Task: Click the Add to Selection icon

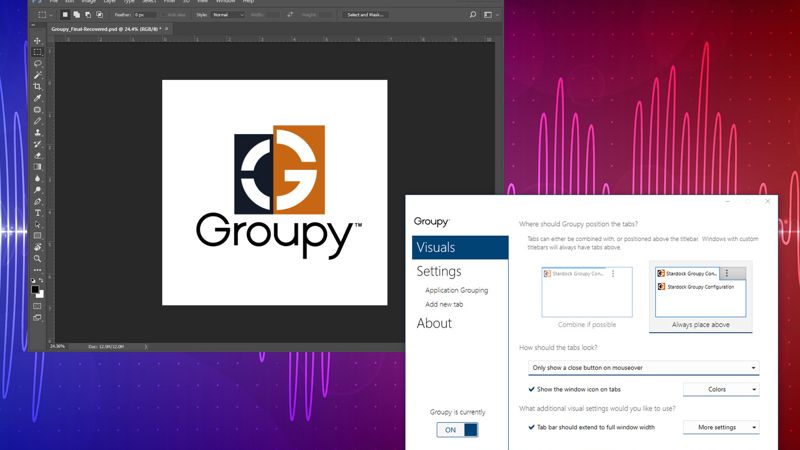Action: pos(76,15)
